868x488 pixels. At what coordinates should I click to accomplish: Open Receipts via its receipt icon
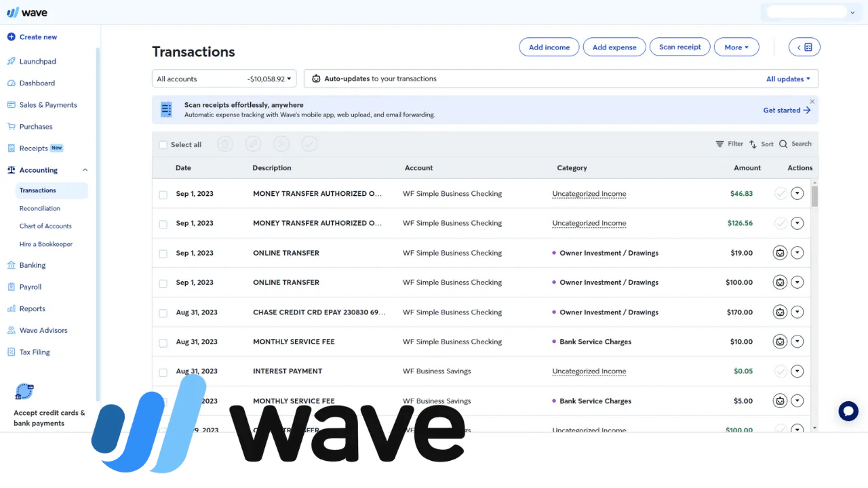(x=11, y=148)
